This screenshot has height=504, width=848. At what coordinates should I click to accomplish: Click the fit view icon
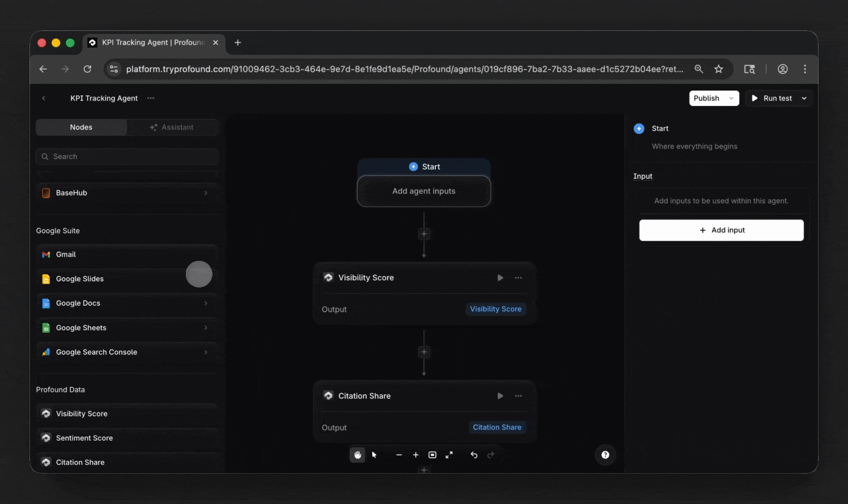[x=432, y=455]
